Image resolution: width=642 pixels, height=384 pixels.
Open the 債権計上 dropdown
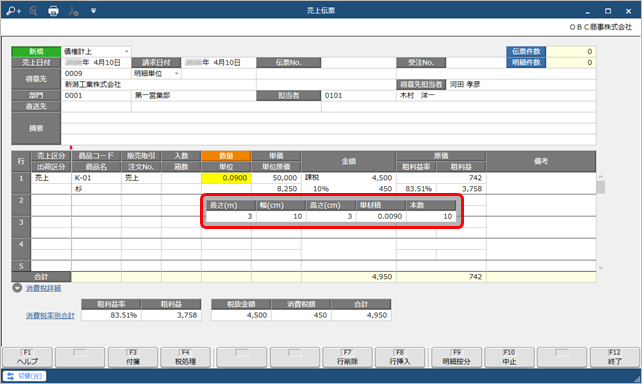tap(127, 52)
